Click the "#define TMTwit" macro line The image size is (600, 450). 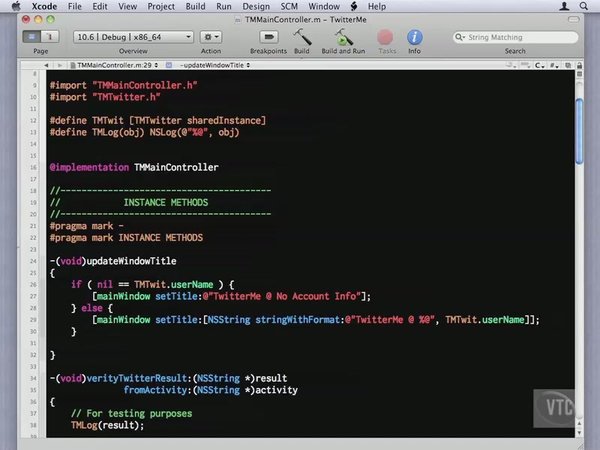(x=158, y=120)
